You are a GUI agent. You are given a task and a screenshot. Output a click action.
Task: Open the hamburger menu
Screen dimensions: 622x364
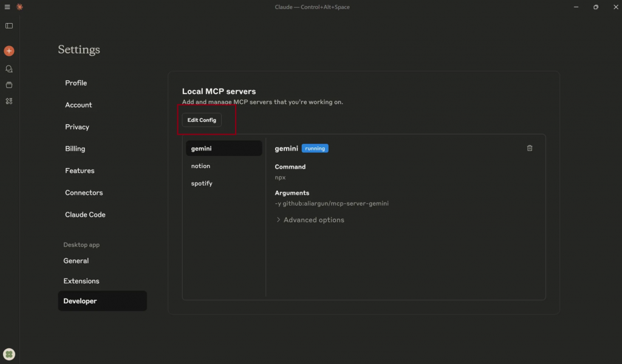7,7
